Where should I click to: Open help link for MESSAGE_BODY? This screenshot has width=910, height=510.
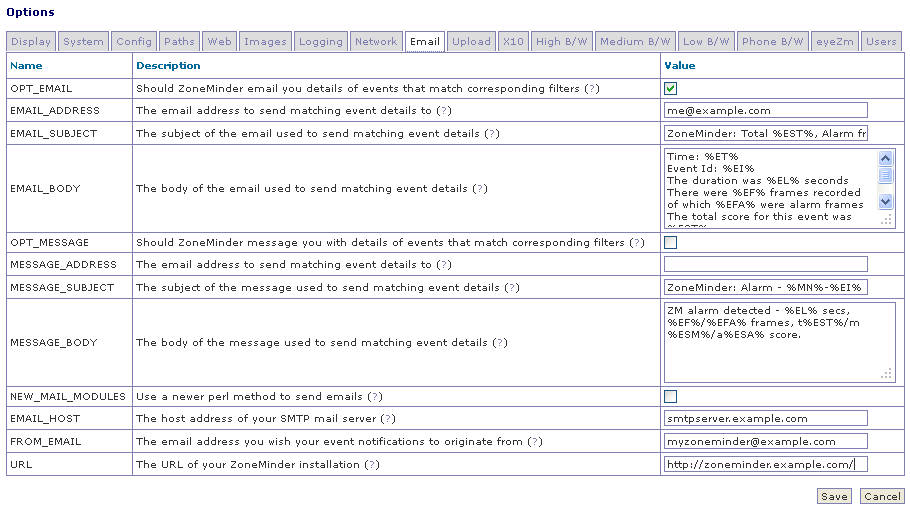point(500,342)
